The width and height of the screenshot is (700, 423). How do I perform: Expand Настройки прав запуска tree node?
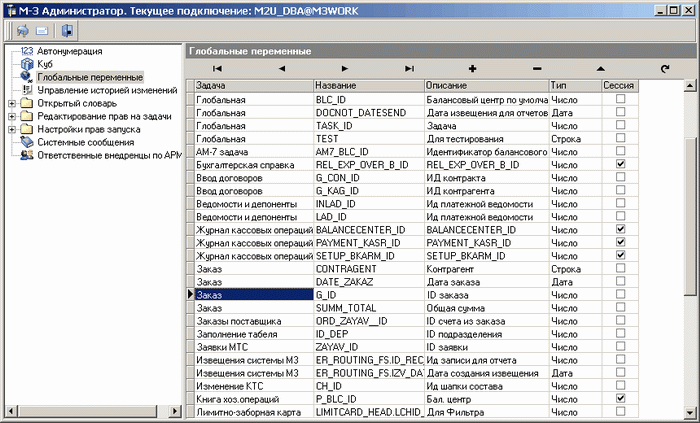(x=11, y=129)
